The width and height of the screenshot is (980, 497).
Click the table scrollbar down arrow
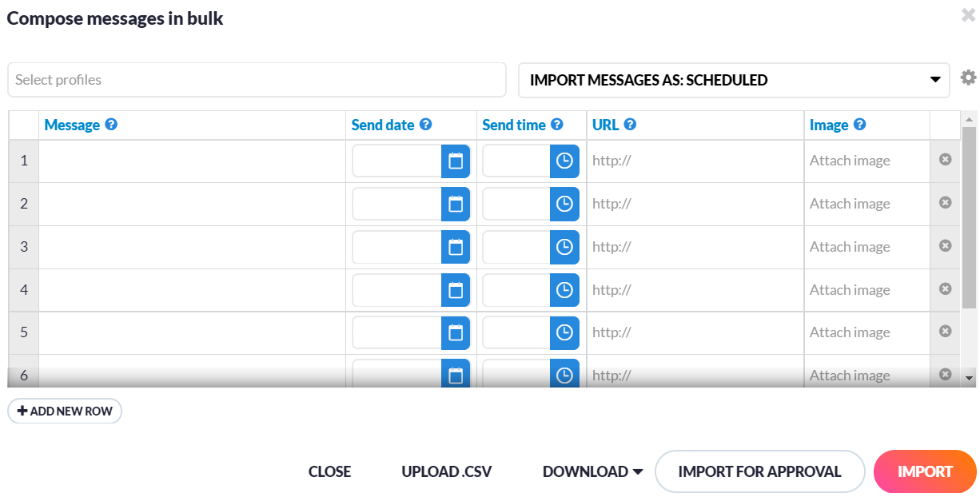(969, 377)
